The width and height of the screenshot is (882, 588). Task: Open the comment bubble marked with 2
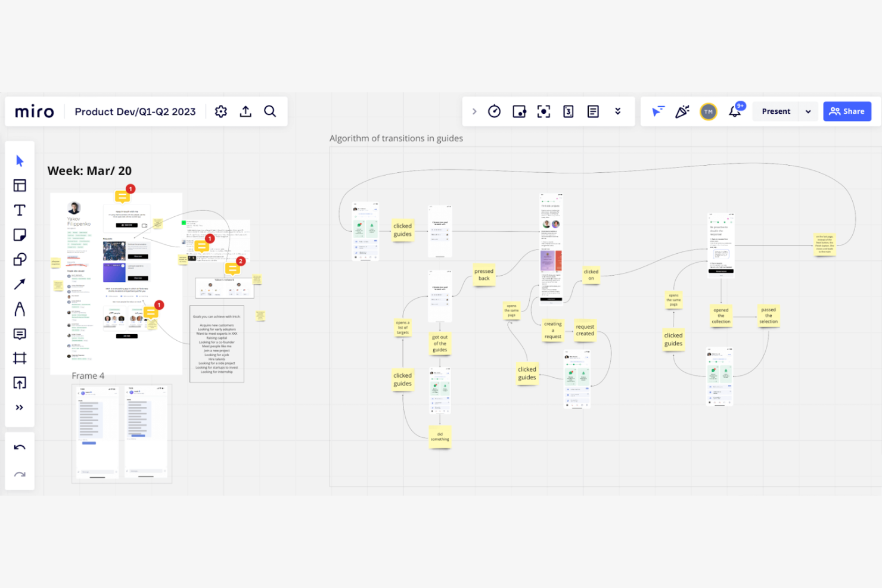pos(233,268)
